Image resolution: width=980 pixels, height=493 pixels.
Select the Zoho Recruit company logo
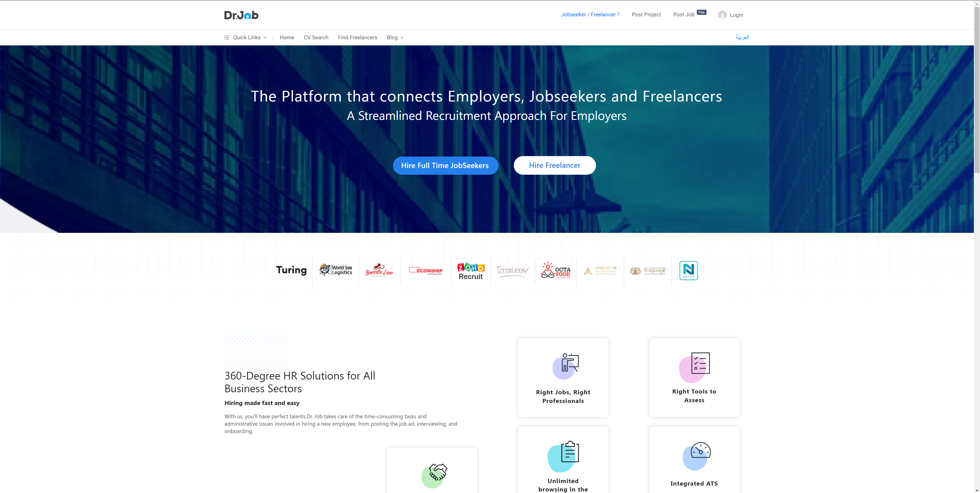tap(471, 270)
